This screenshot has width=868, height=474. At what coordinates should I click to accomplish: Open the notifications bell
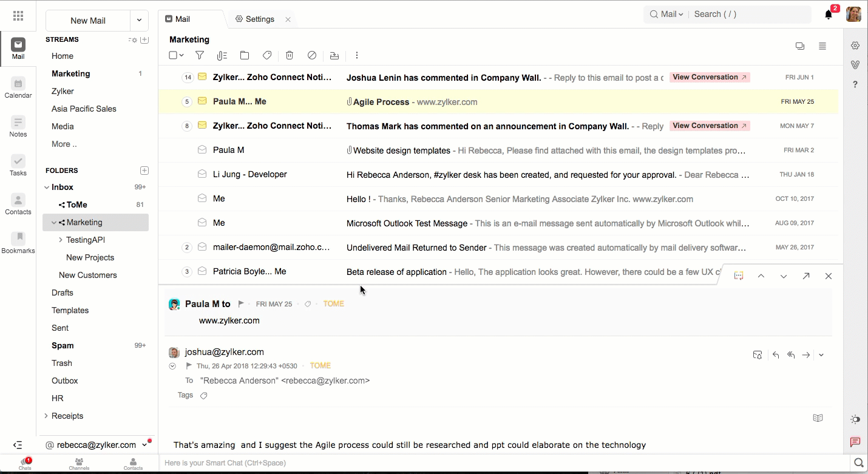click(x=829, y=15)
